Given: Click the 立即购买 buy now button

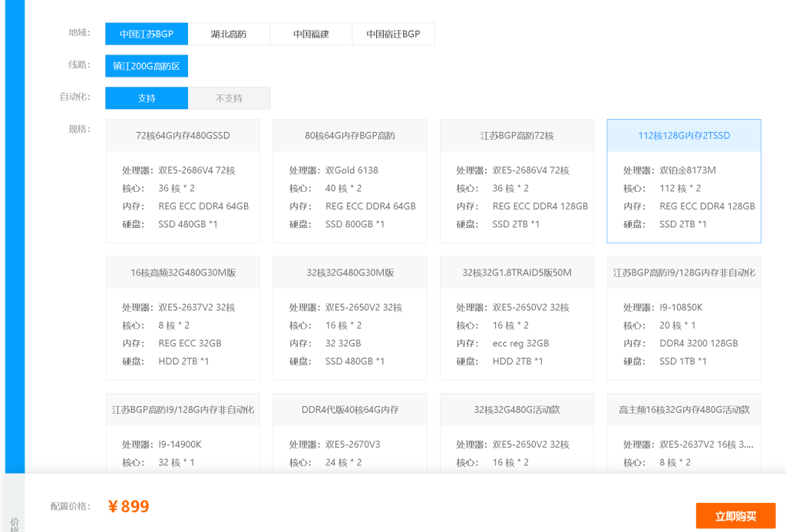Looking at the screenshot, I should [735, 516].
